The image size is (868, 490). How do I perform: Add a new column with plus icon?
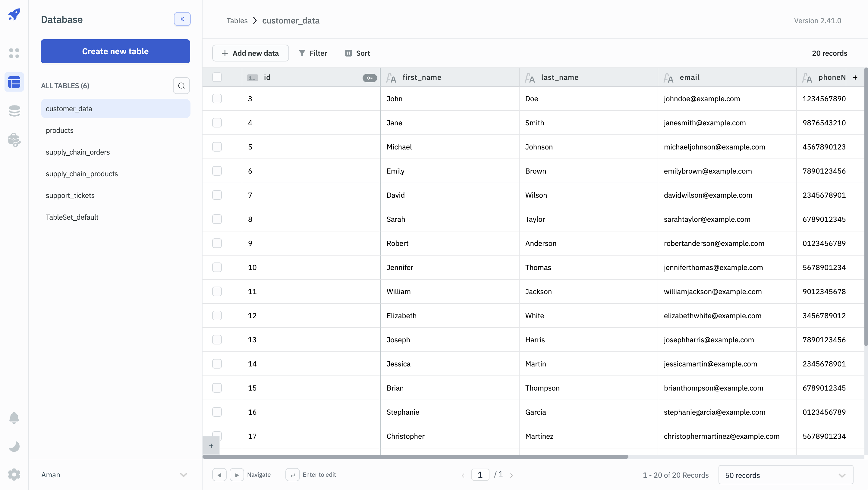[x=855, y=77]
